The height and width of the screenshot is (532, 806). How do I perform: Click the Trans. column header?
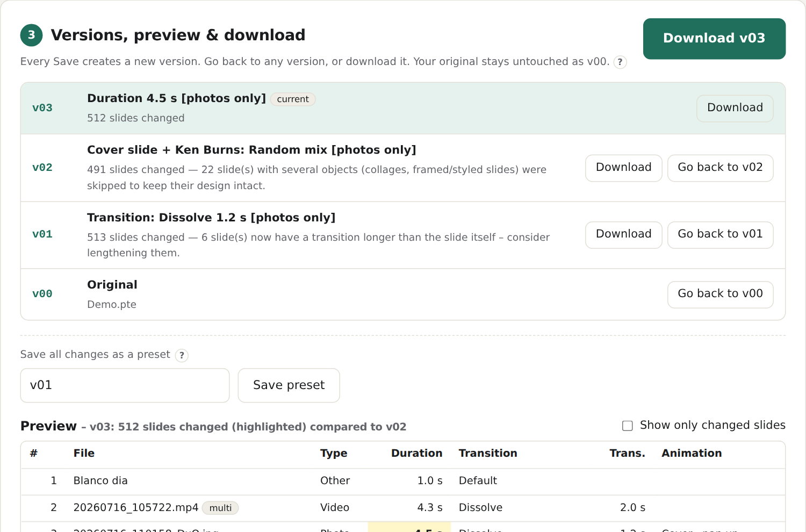[627, 454]
